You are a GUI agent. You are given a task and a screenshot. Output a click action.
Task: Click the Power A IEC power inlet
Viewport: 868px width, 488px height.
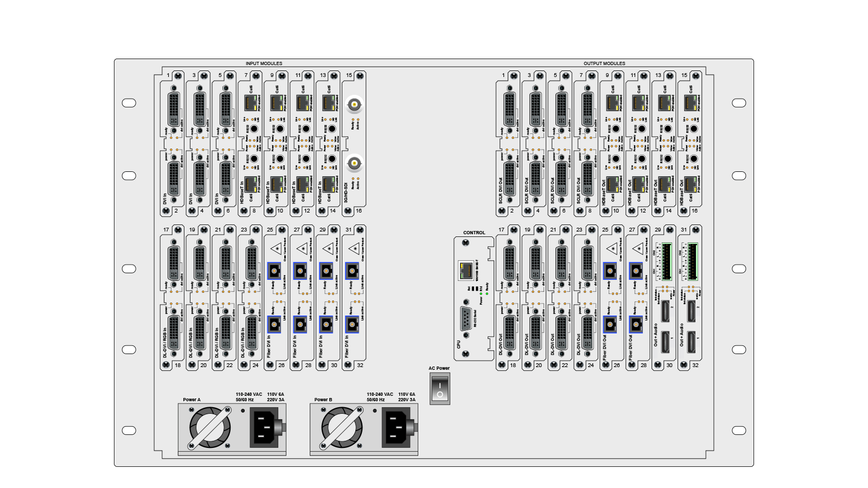[x=264, y=427]
